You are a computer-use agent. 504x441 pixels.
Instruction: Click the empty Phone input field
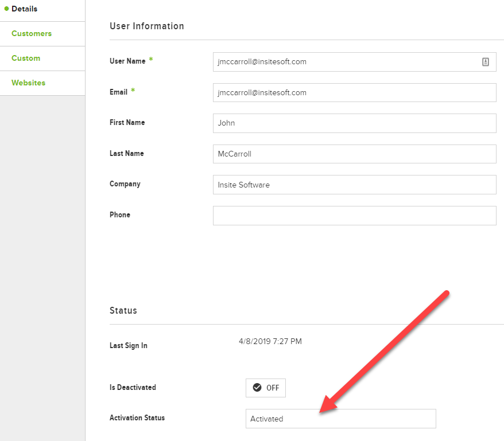tap(355, 216)
